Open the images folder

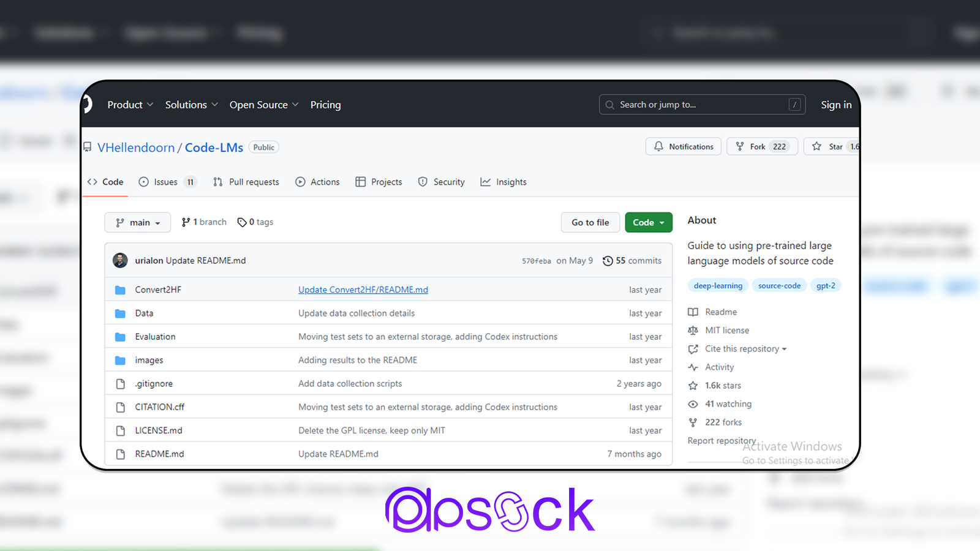coord(149,360)
